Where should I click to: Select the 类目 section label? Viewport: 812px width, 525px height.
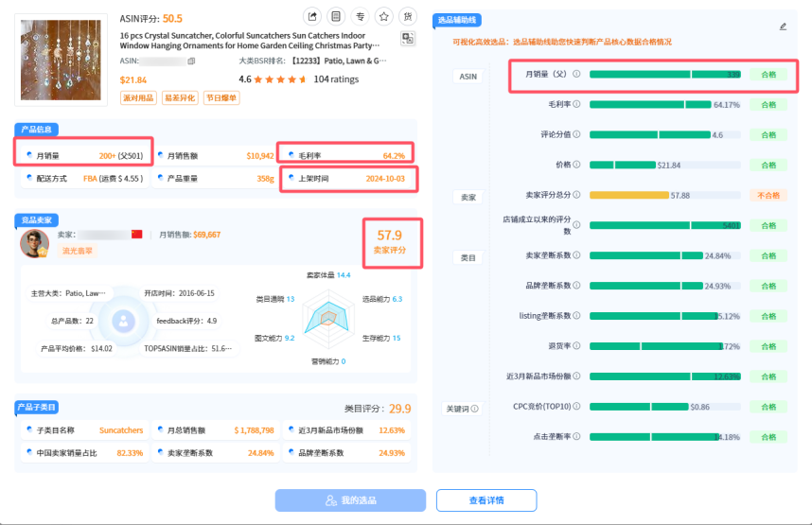point(468,258)
